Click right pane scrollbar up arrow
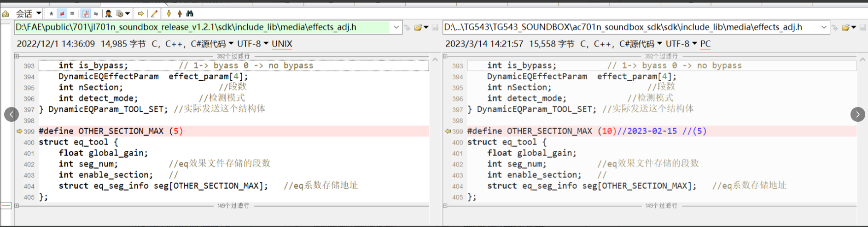The height and width of the screenshot is (227, 868). [863, 59]
